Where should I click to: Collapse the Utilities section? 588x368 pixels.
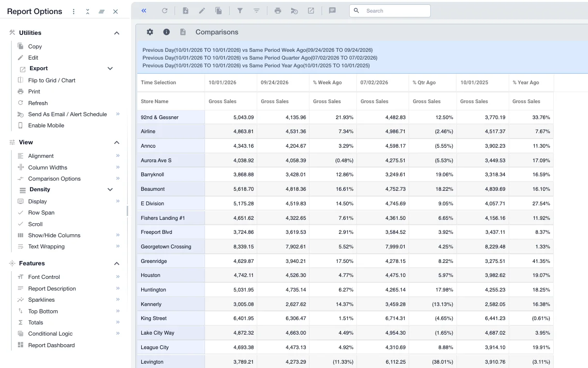117,33
